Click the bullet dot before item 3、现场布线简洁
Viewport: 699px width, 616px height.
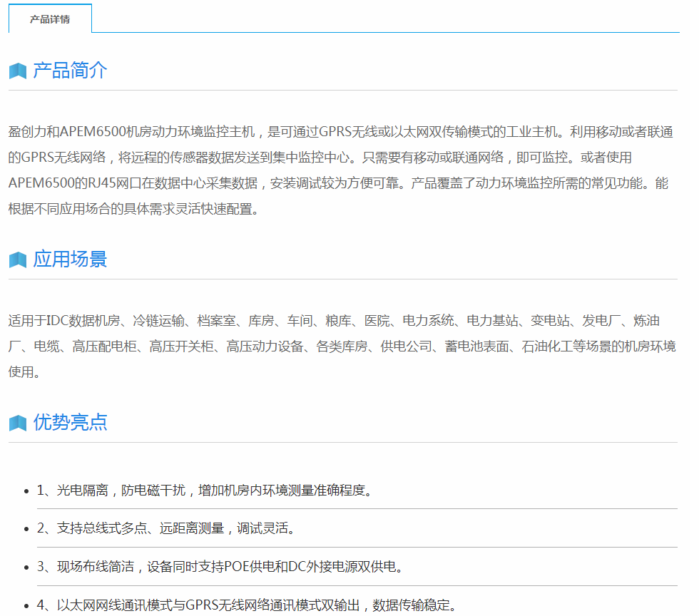pyautogui.click(x=26, y=568)
